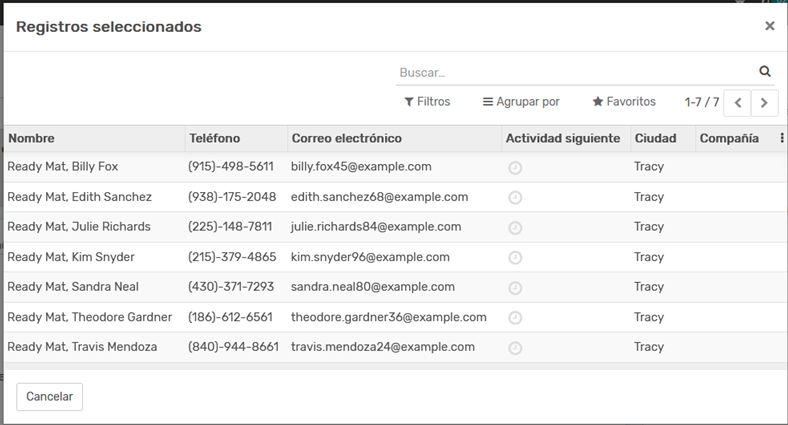Image resolution: width=788 pixels, height=425 pixels.
Task: Open optional columns kebab menu
Action: [781, 139]
